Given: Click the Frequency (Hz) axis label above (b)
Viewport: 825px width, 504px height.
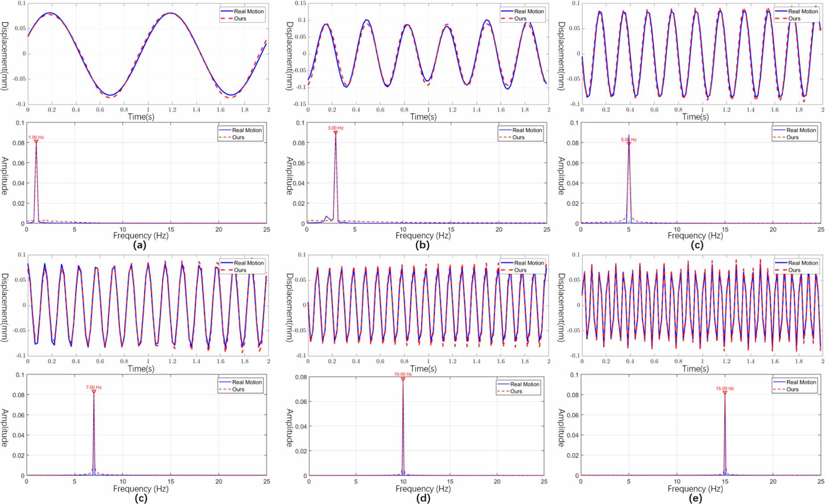Looking at the screenshot, I should [x=423, y=235].
